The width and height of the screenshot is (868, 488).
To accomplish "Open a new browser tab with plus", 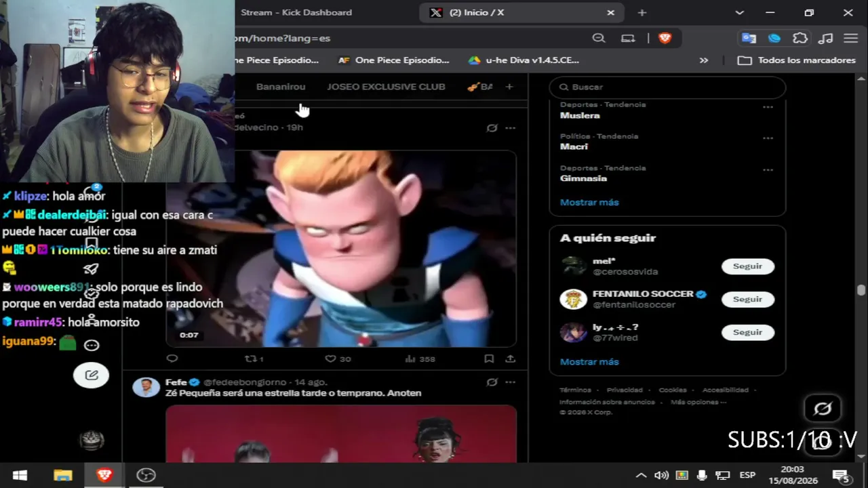I will tap(642, 12).
